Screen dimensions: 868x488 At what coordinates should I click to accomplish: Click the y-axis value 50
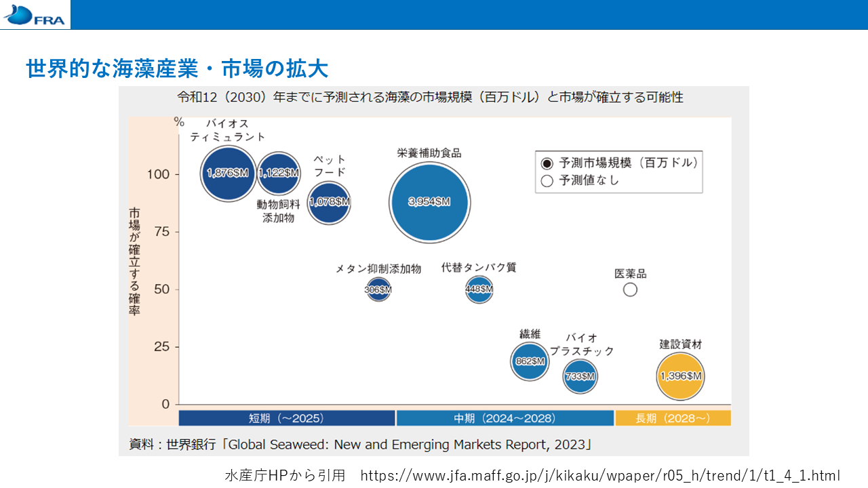163,289
